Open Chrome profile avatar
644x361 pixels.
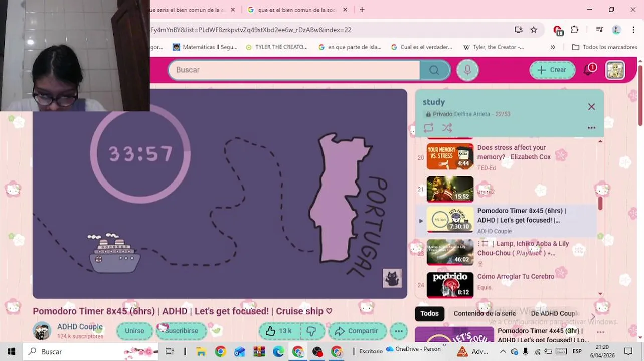click(x=616, y=30)
